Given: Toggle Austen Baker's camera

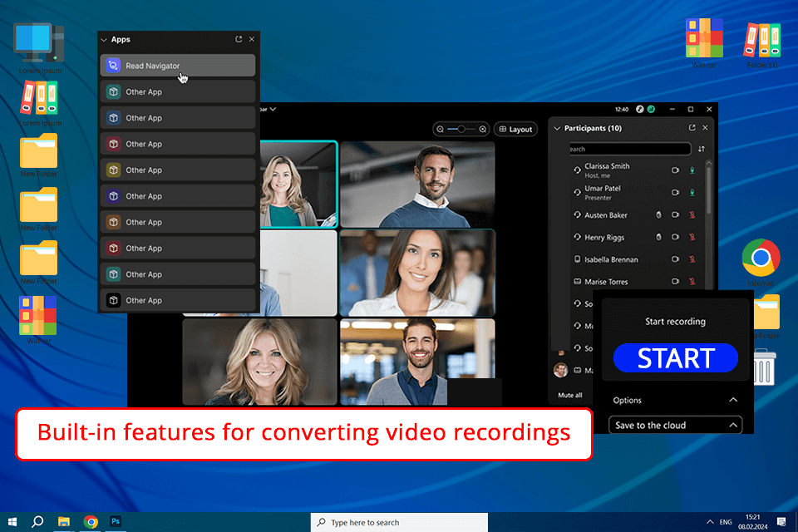Looking at the screenshot, I should [x=675, y=214].
